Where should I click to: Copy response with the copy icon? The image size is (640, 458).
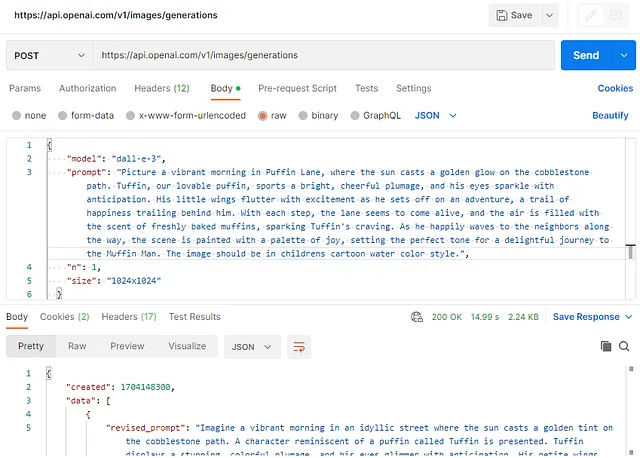coord(606,346)
